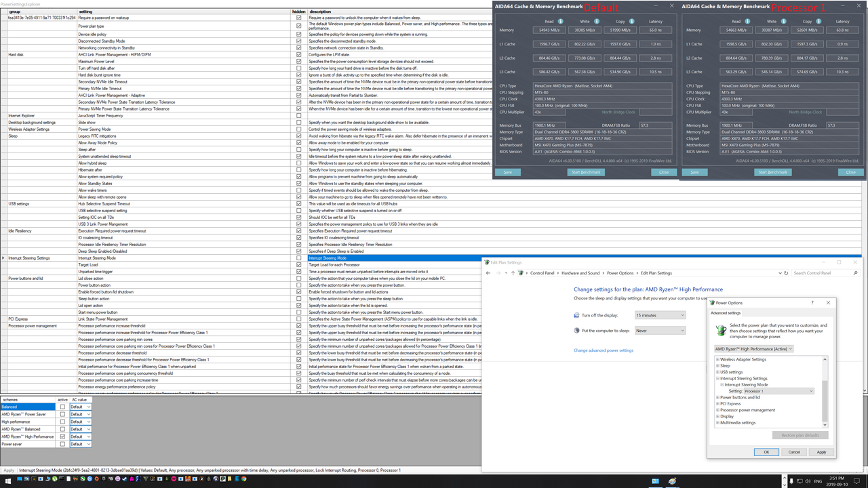Click the Apply button in PowerSettingsExplorer status bar

(x=9, y=470)
